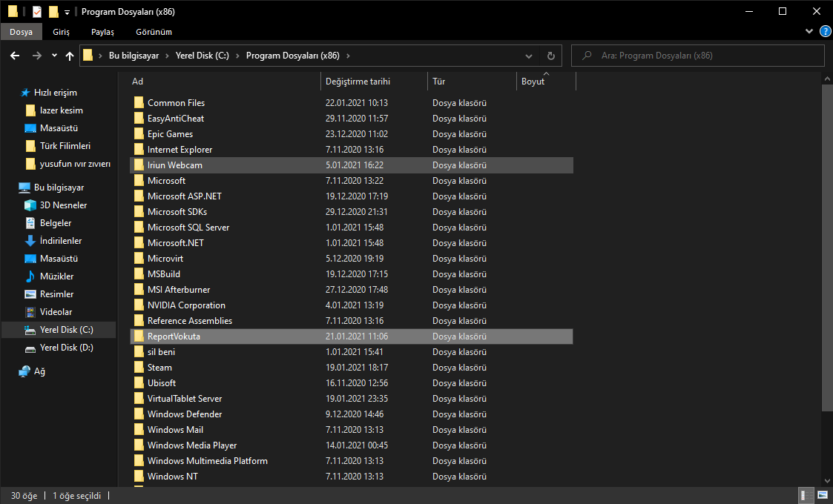
Task: Switch to large thumbnails view icon
Action: pyautogui.click(x=823, y=495)
